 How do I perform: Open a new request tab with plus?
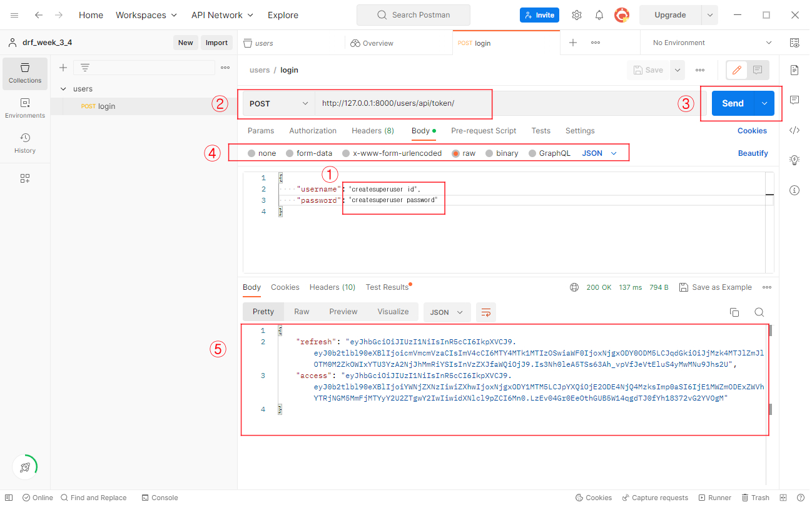tap(572, 43)
